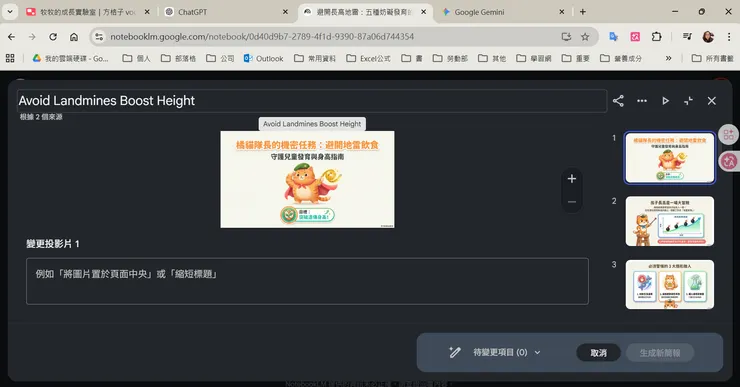Open the 個人 bookmark folder
The height and width of the screenshot is (387, 740).
click(136, 58)
